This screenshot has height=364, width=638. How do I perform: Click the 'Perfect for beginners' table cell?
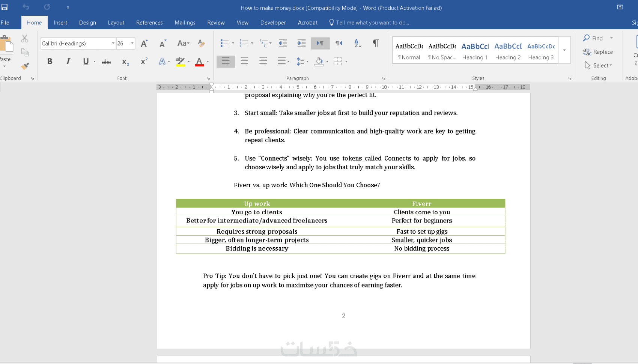pos(422,221)
